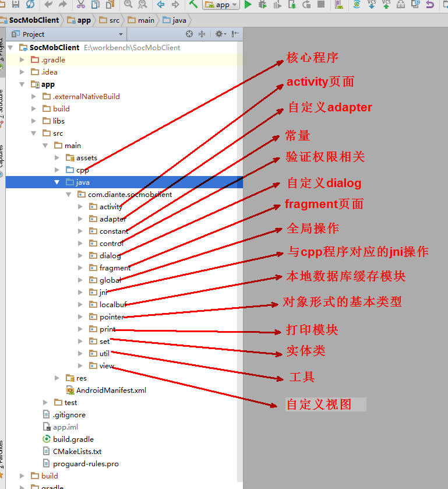Collapse the java folder tree arrow

pos(57,182)
